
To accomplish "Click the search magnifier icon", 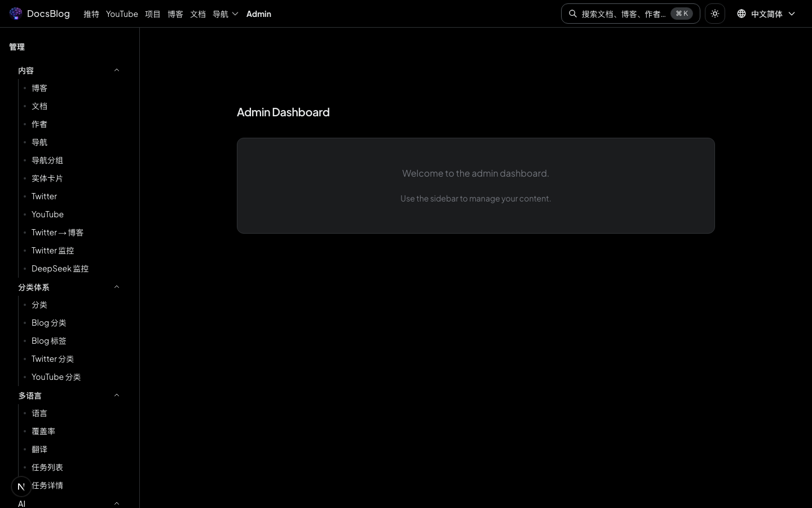I will pyautogui.click(x=573, y=14).
